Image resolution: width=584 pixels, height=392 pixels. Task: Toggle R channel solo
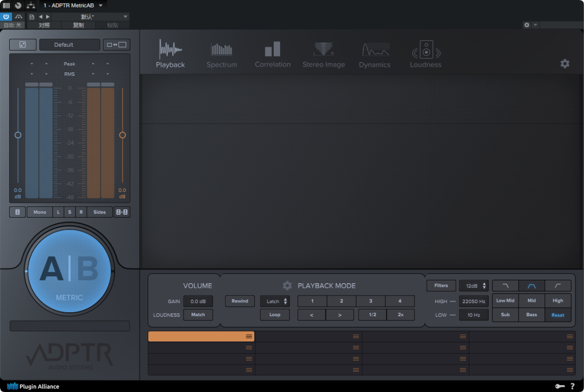[81, 212]
